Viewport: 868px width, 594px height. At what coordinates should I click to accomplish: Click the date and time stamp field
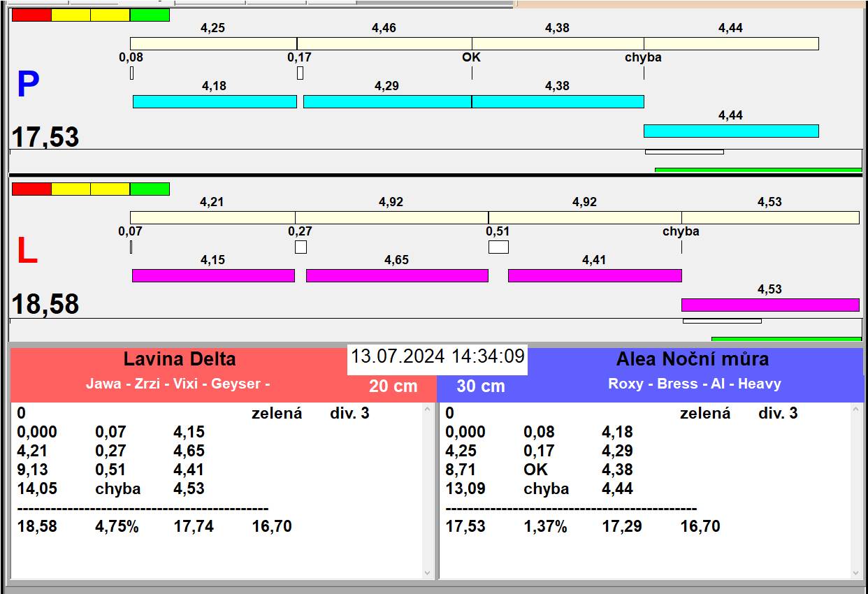437,356
